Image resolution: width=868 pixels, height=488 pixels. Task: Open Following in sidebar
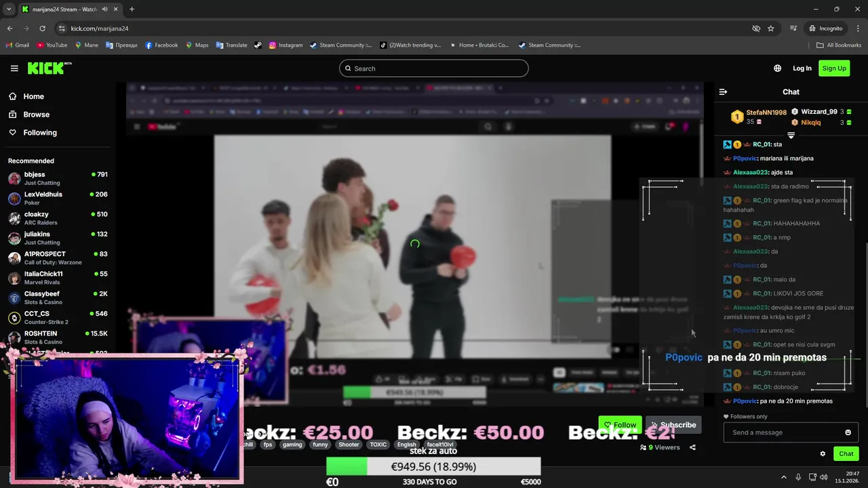coord(33,133)
